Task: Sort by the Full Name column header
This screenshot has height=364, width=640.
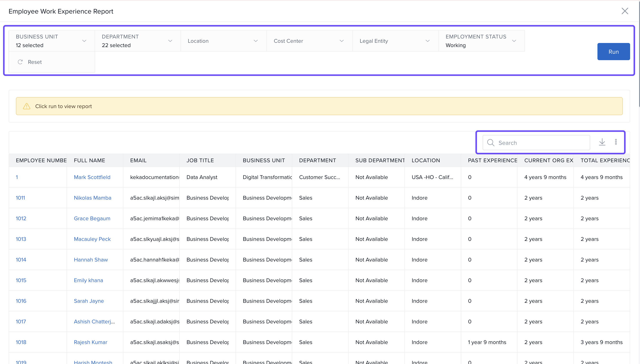Action: tap(89, 160)
